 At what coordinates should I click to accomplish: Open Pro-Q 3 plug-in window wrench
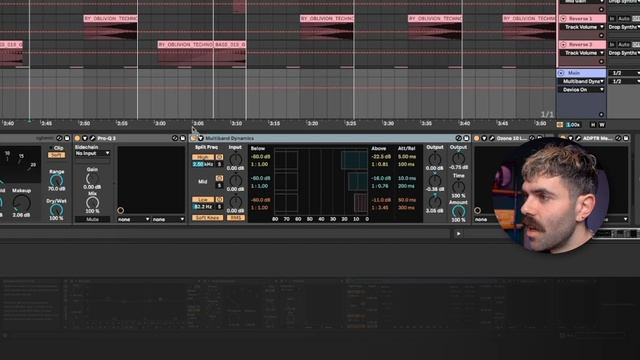[x=92, y=138]
